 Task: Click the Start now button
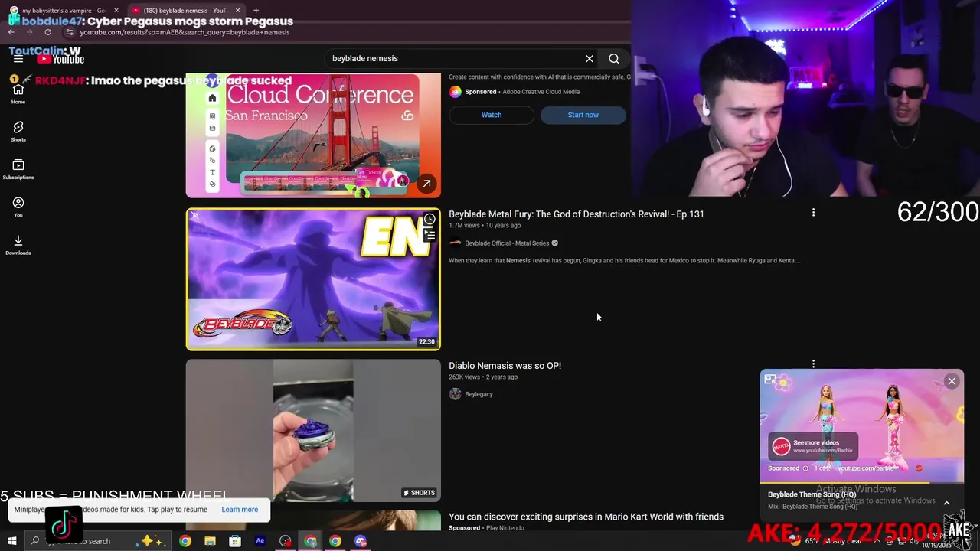(x=583, y=115)
